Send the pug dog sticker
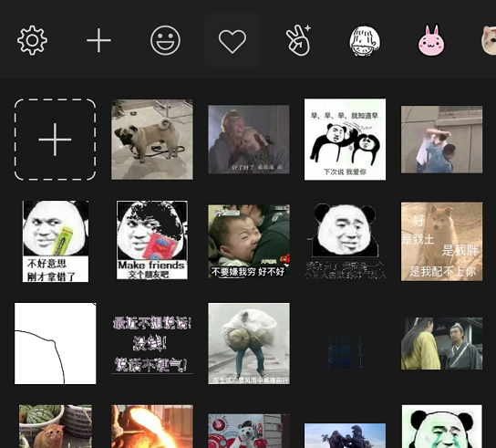The width and height of the screenshot is (496, 448). [152, 140]
